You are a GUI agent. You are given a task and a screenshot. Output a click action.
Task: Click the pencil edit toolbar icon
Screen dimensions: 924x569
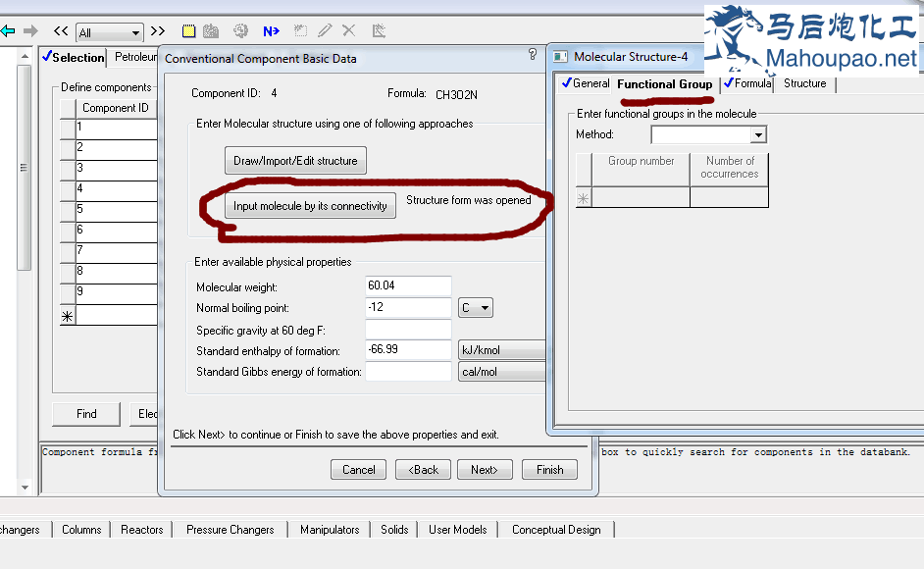pos(325,31)
